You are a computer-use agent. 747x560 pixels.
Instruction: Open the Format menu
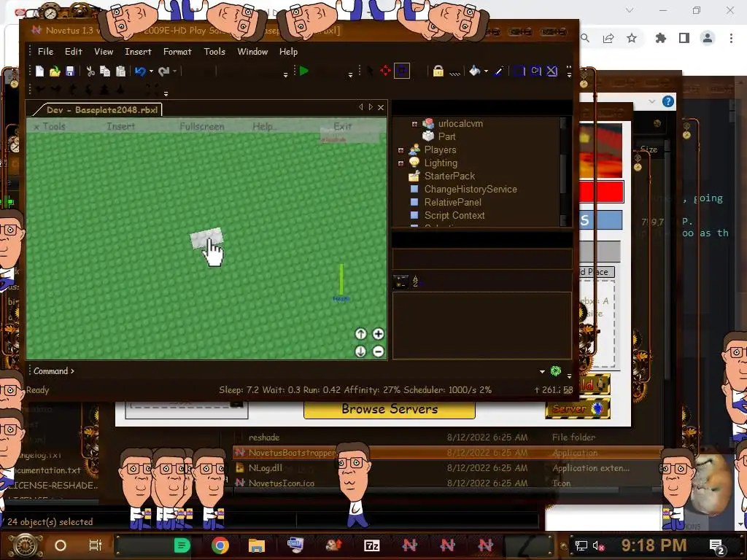click(177, 52)
